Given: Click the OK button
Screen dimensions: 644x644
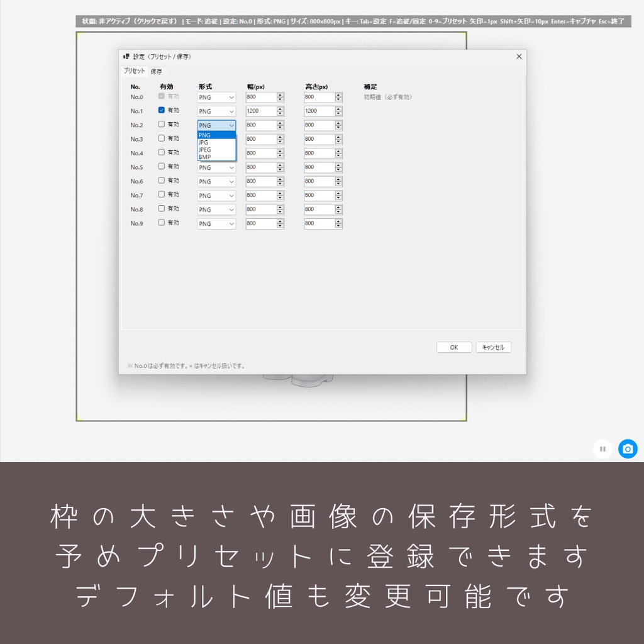Looking at the screenshot, I should pos(454,347).
